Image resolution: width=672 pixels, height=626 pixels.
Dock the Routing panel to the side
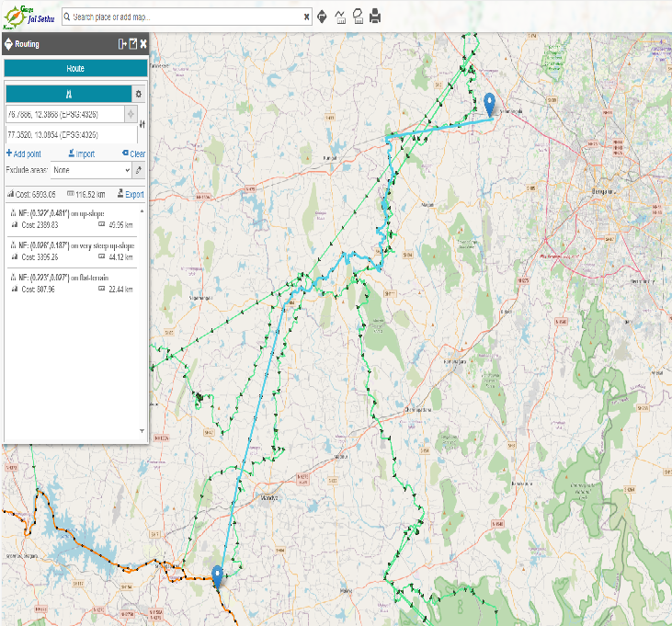click(121, 44)
